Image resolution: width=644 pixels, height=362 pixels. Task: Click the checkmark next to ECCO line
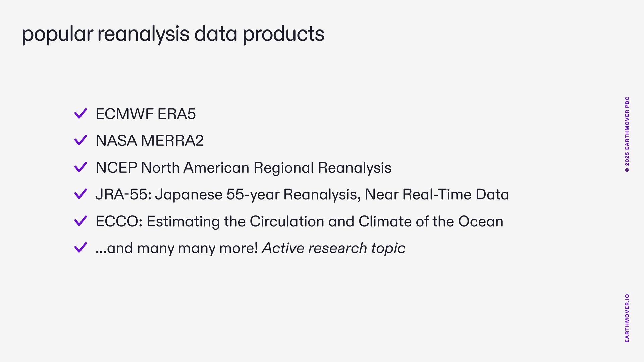pyautogui.click(x=80, y=221)
